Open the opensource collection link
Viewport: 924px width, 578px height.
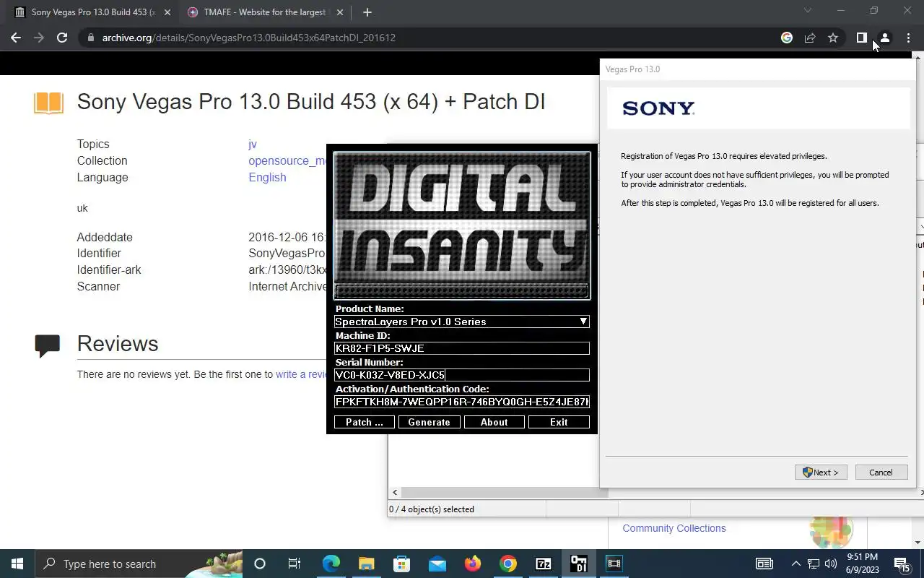pos(287,160)
